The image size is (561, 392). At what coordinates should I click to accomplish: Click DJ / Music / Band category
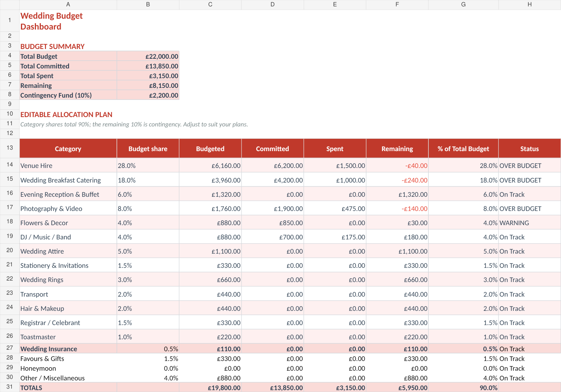point(68,237)
